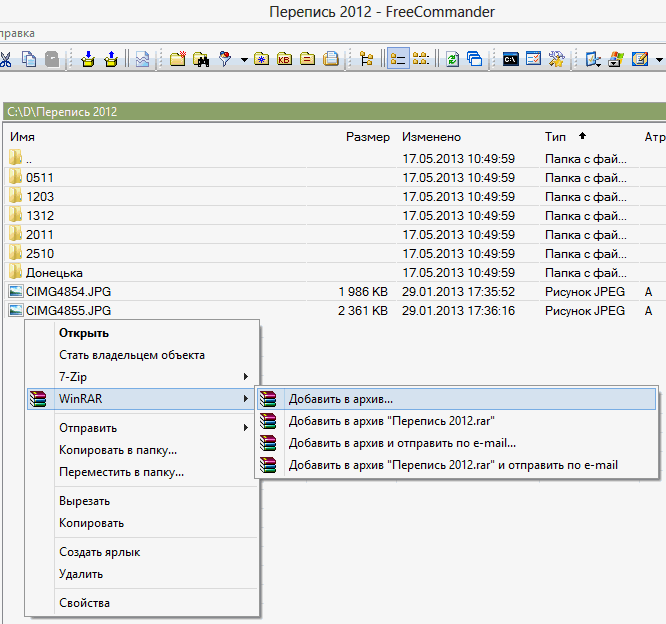666x624 pixels.
Task: Choose Вырезать in the context menu
Action: tap(142, 501)
